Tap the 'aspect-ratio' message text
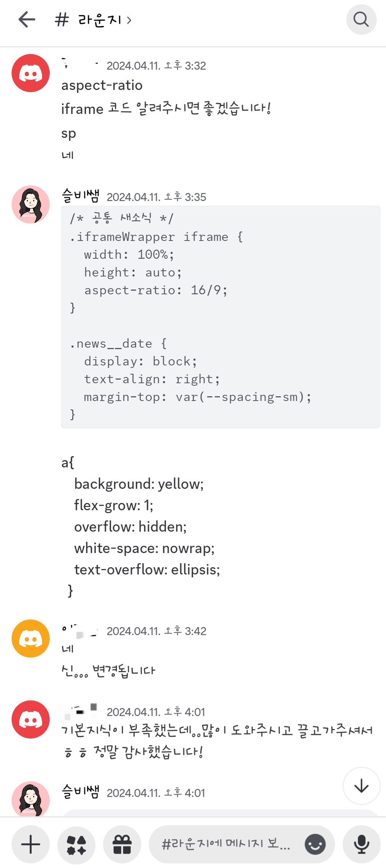Screen dimensions: 386x868 [102, 86]
